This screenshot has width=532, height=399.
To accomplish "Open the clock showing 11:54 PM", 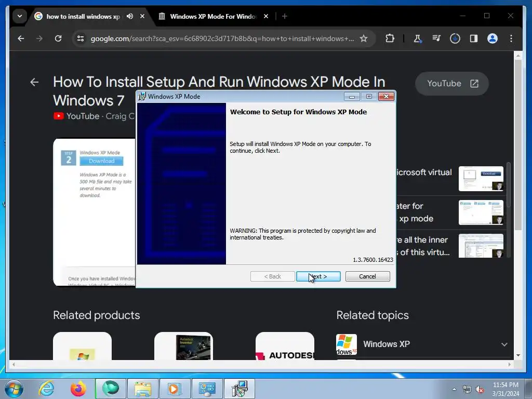I will pos(506,389).
